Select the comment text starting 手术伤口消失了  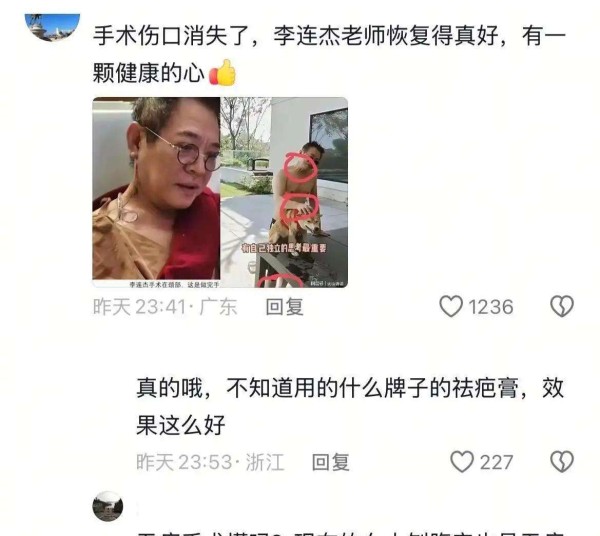329,54
